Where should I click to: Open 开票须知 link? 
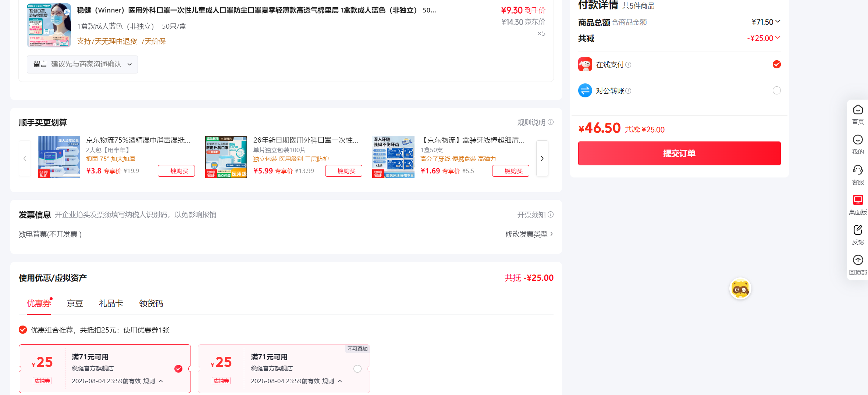pyautogui.click(x=531, y=215)
